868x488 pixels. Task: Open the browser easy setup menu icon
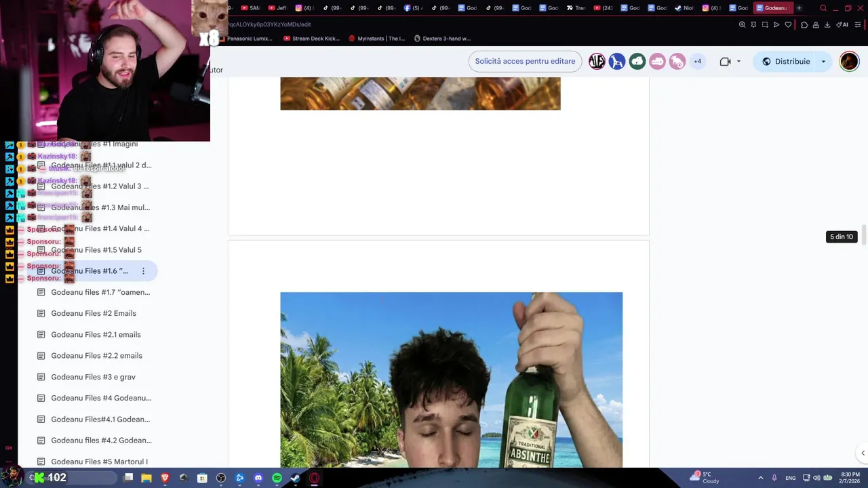click(x=858, y=24)
